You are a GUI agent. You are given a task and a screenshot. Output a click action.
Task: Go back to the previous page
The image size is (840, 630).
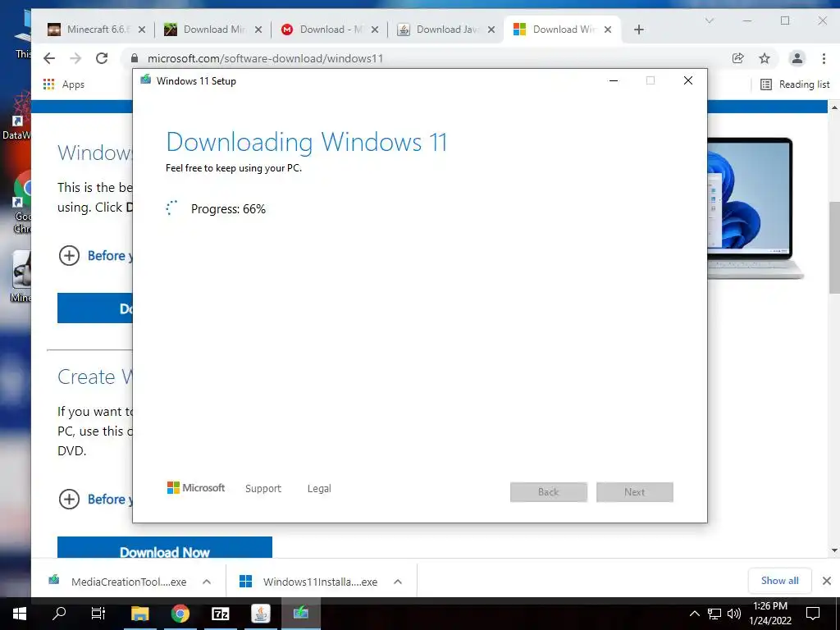pos(49,58)
